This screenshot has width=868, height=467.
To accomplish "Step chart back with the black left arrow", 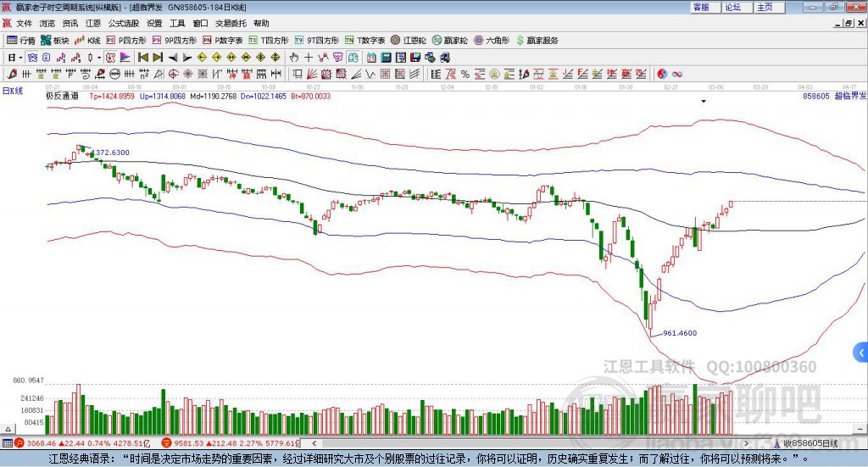I will click(173, 58).
